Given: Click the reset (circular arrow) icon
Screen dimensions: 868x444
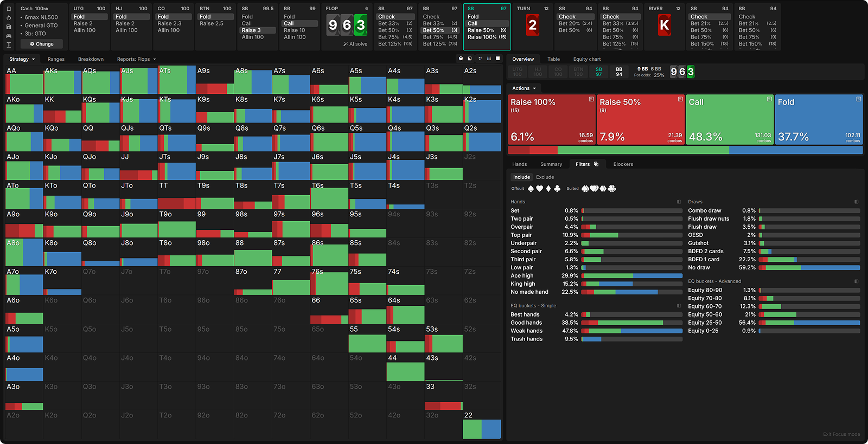Looking at the screenshot, I should (9, 17).
